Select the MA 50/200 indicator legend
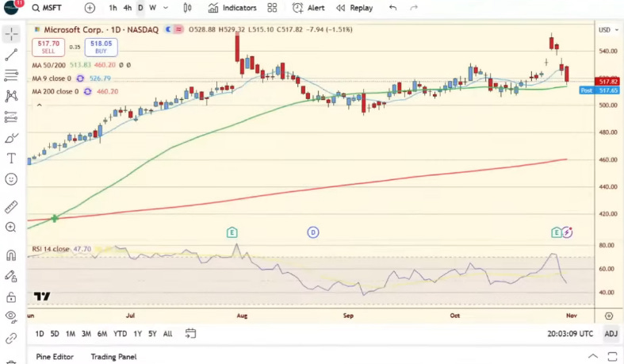The width and height of the screenshot is (624, 364). pos(48,65)
